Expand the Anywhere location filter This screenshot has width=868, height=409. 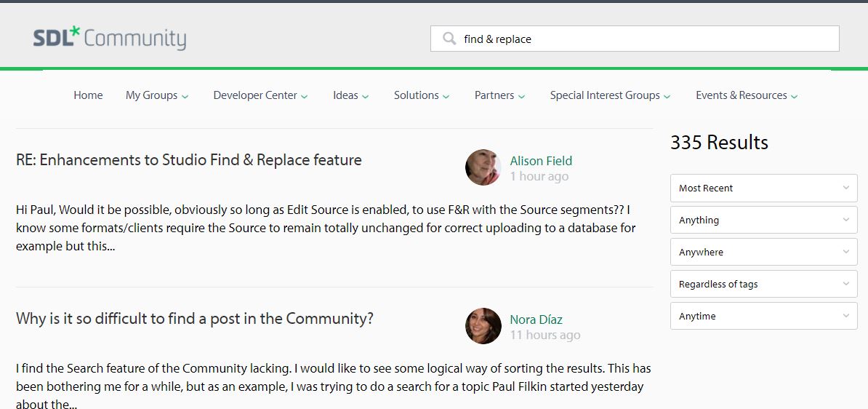763,252
